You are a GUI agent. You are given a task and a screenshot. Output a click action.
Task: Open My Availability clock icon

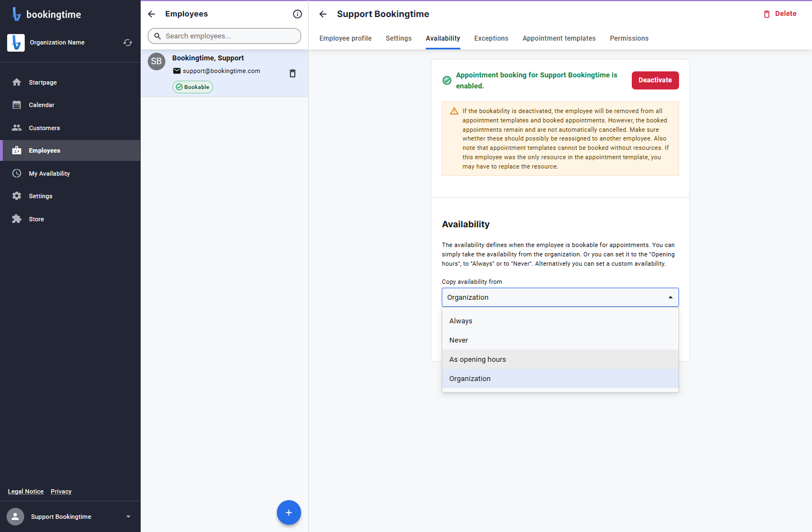point(17,173)
